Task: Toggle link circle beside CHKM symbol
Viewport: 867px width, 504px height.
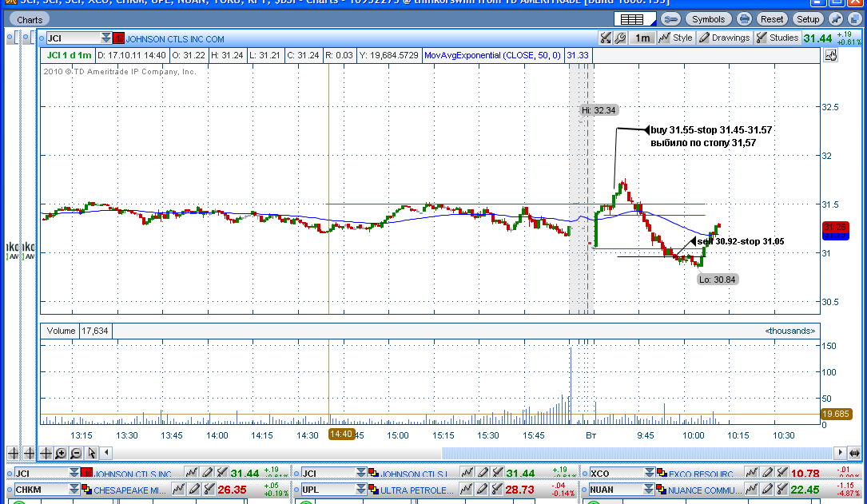Action: point(10,490)
